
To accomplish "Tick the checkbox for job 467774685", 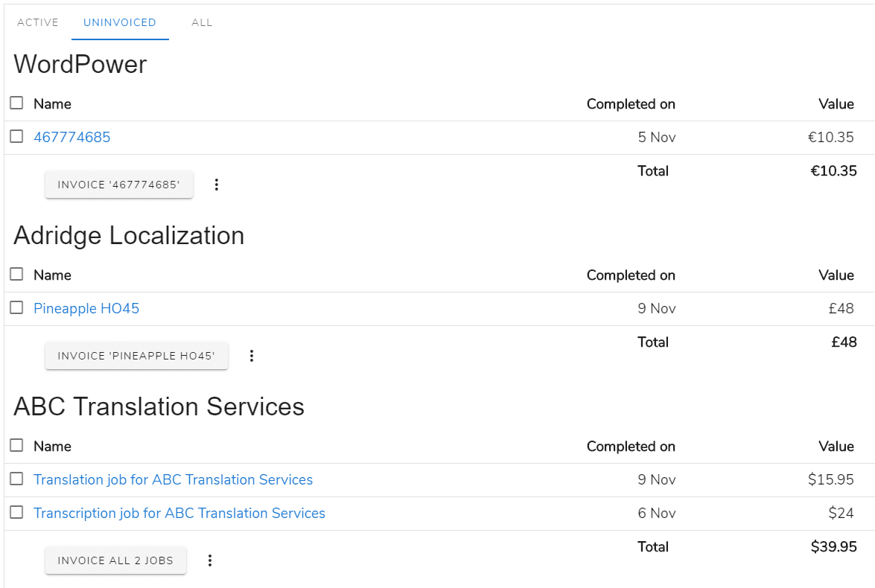I will click(16, 137).
